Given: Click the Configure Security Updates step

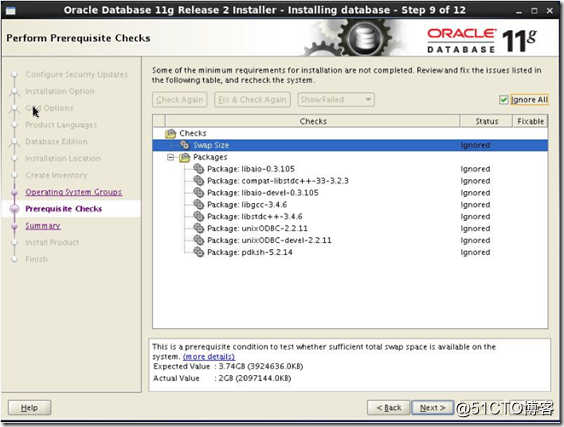Looking at the screenshot, I should pos(76,74).
